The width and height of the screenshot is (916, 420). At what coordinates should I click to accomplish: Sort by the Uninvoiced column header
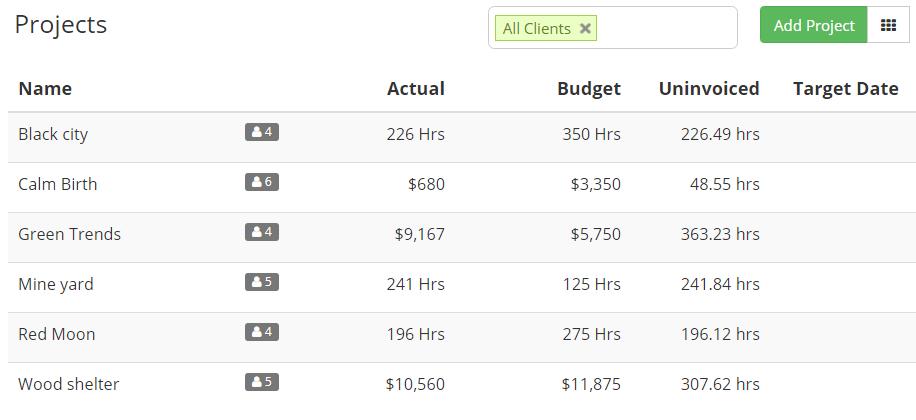coord(709,89)
